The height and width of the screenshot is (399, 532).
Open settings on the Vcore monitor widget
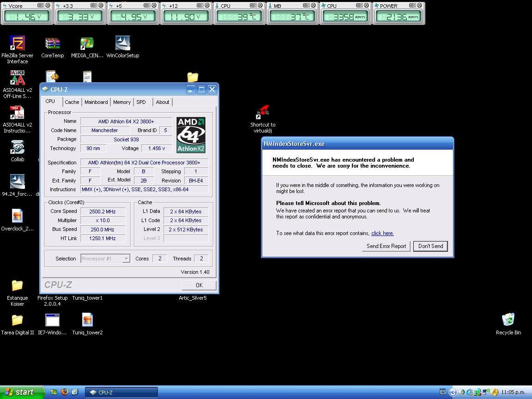pyautogui.click(x=40, y=6)
